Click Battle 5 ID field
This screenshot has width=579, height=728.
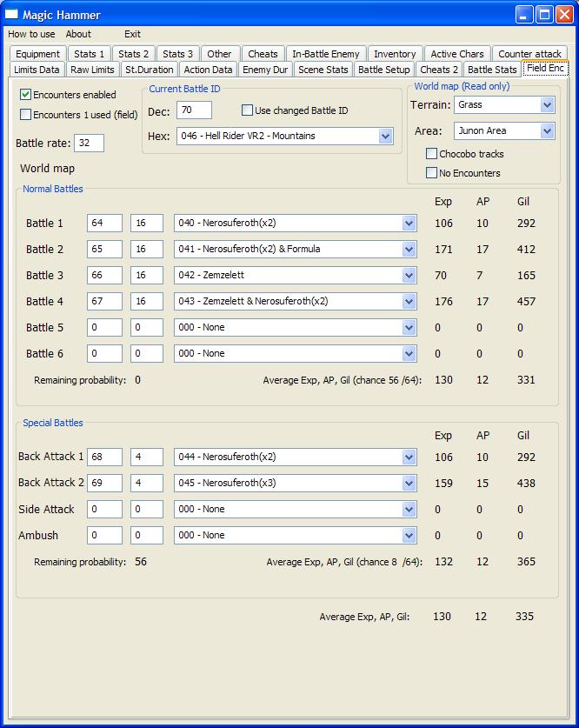[x=105, y=327]
